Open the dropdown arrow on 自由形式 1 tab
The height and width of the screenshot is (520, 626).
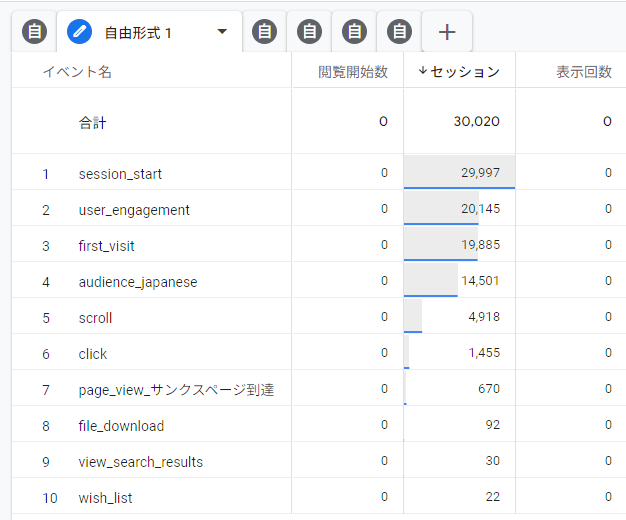pos(222,32)
